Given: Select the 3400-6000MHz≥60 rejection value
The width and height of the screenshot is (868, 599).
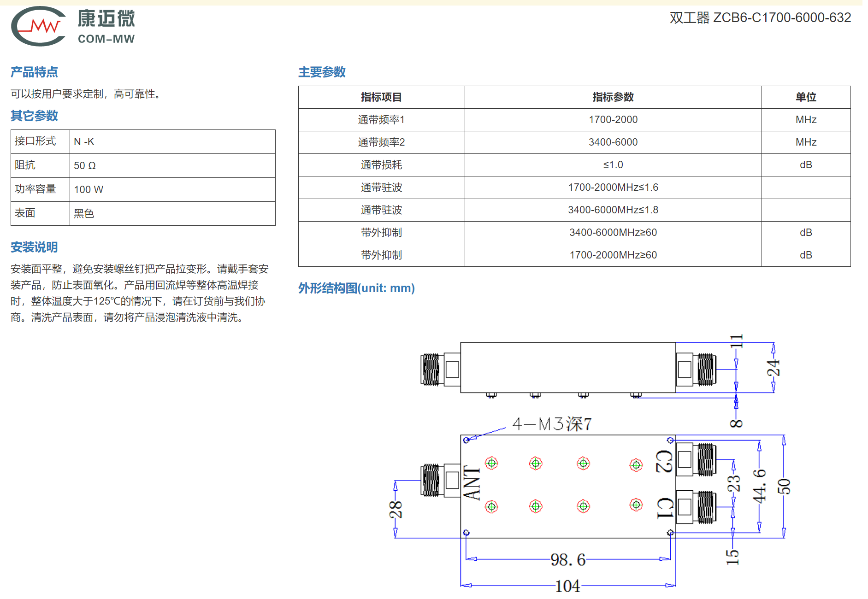Looking at the screenshot, I should (x=613, y=233).
